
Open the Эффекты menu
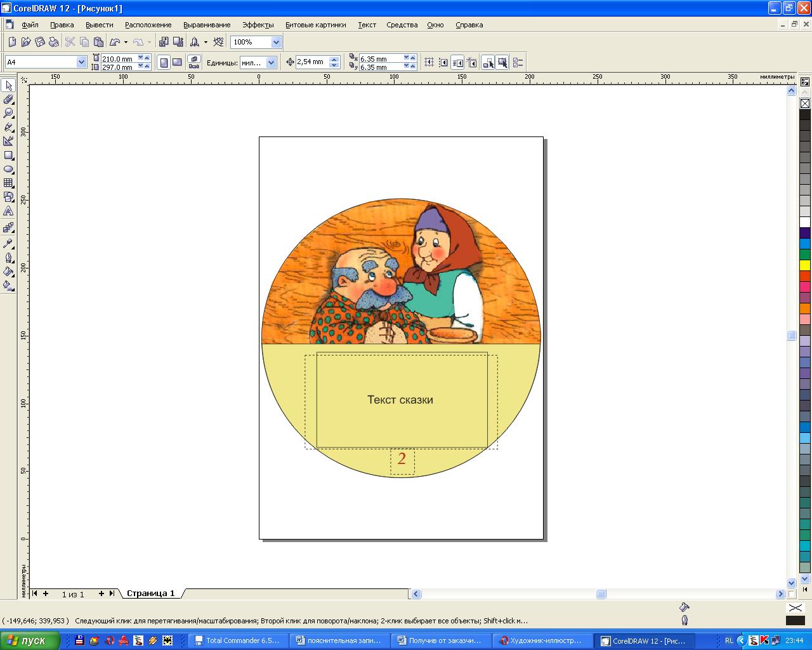[x=258, y=25]
